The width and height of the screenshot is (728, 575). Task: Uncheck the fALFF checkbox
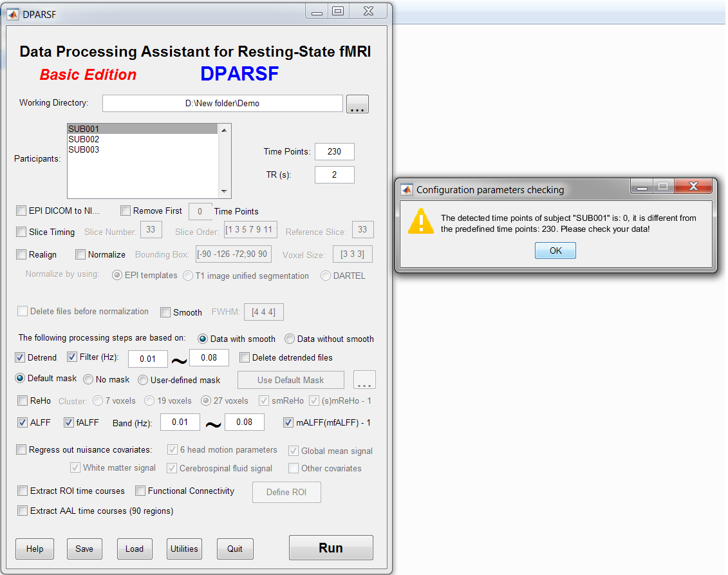point(69,422)
